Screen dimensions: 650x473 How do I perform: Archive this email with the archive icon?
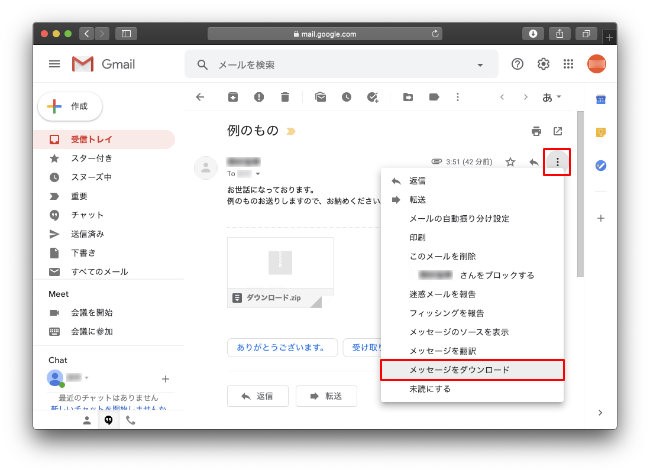[x=233, y=97]
